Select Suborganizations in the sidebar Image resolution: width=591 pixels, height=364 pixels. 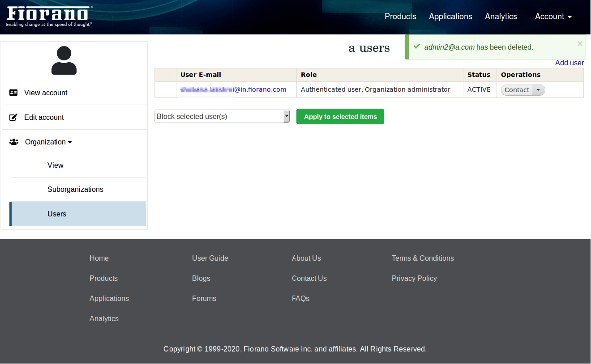tap(75, 189)
